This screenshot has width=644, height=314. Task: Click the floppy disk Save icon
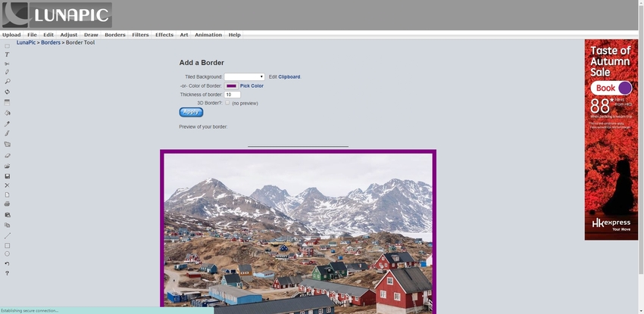click(7, 176)
